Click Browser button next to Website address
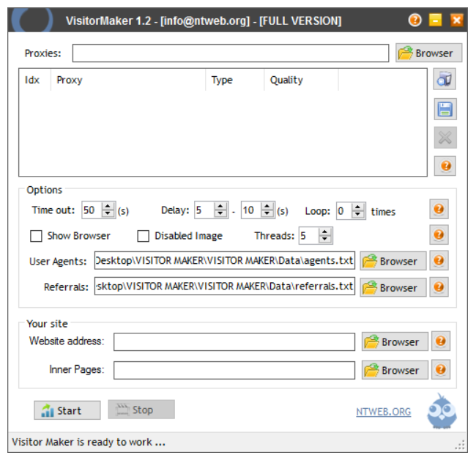Viewport: 476px width, 458px height. [x=395, y=341]
